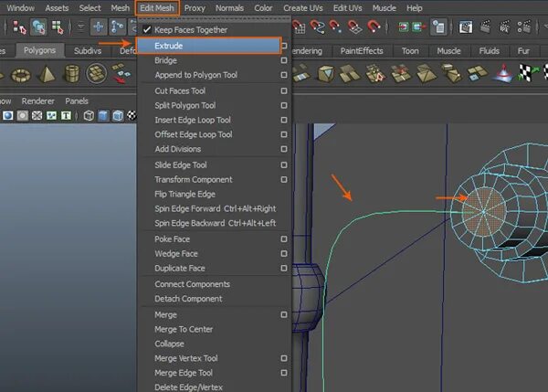The image size is (548, 392).
Task: Choose Extrude from Edit Mesh menu
Action: pos(209,46)
